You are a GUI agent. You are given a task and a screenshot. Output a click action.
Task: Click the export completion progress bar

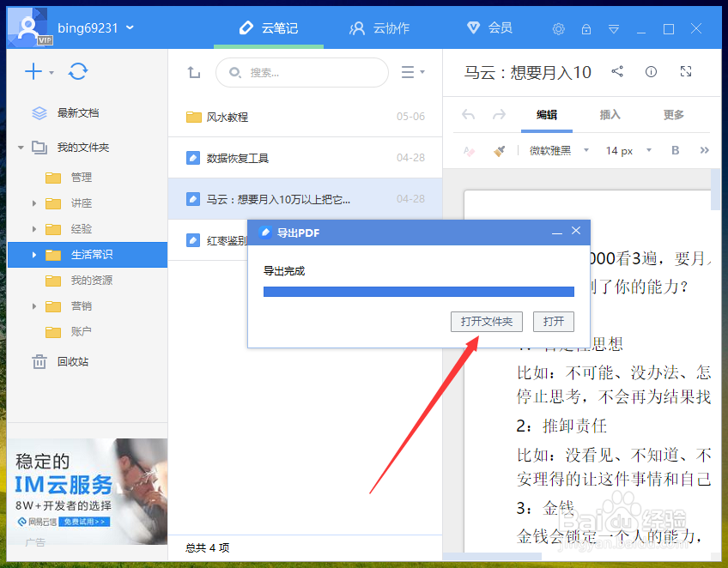(419, 292)
